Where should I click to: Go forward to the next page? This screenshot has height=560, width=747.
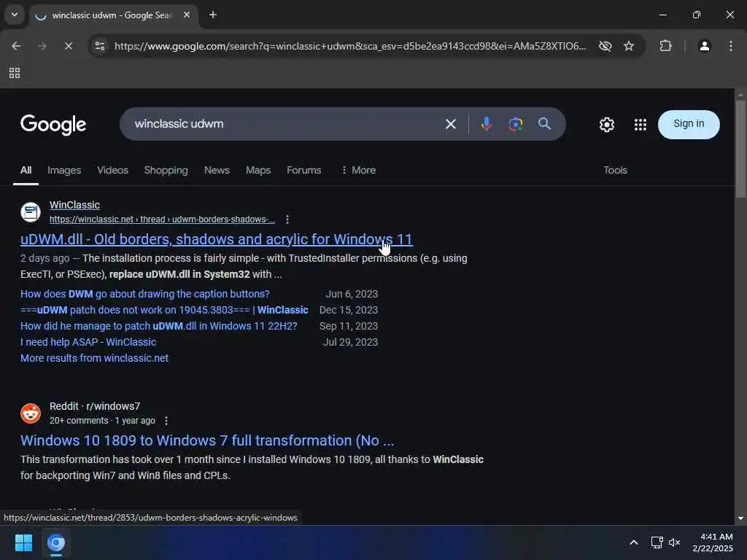tap(42, 46)
